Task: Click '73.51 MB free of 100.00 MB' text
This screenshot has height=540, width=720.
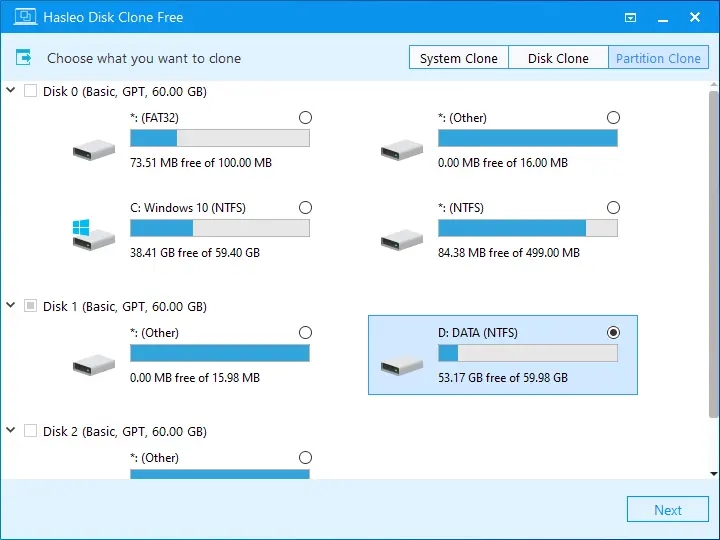Action: [201, 163]
